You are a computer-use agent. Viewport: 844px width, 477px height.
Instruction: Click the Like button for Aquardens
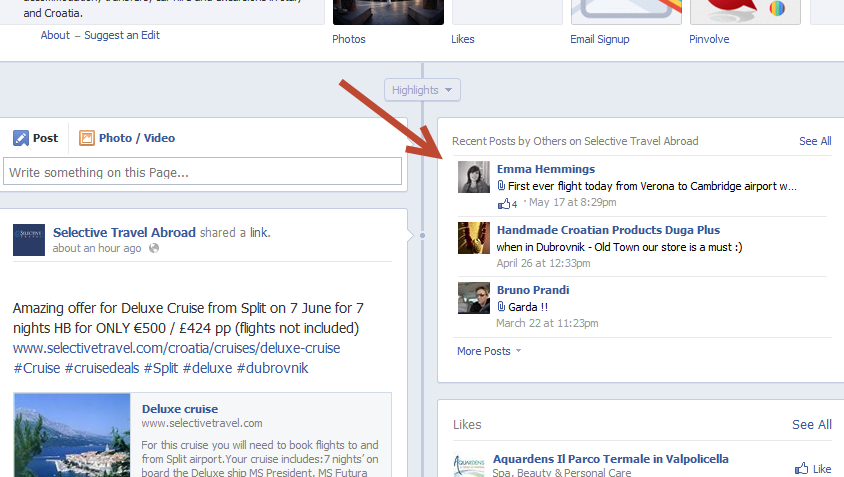coord(813,468)
